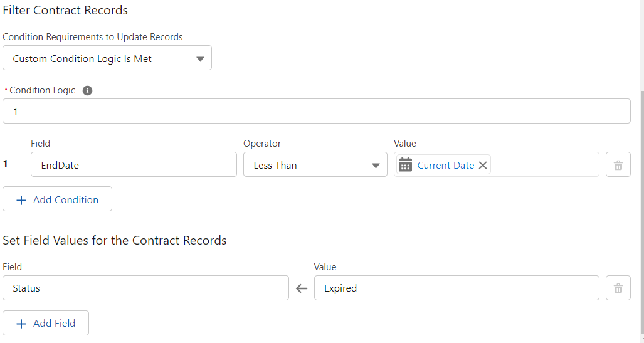The image size is (644, 343).
Task: Click the Condition Logic text box
Action: click(x=316, y=112)
